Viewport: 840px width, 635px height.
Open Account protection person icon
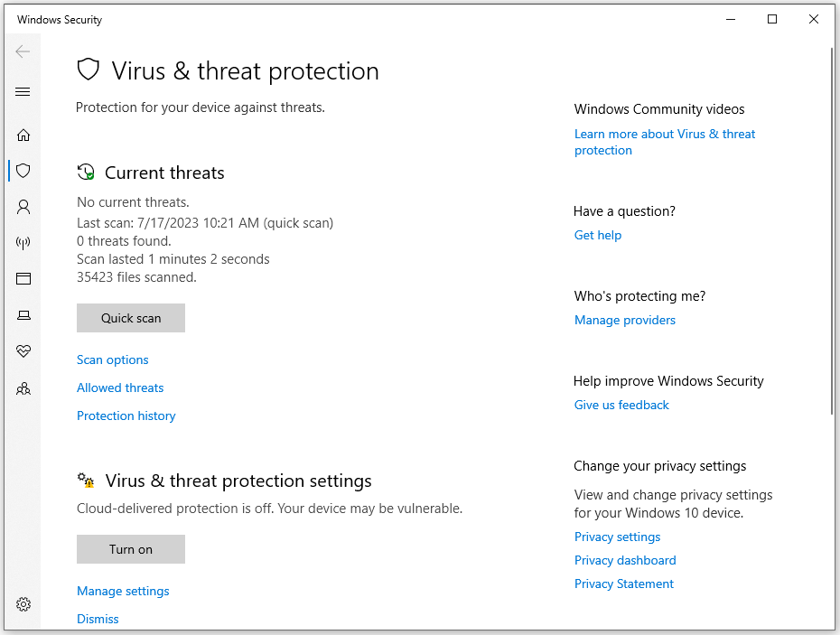pos(23,207)
